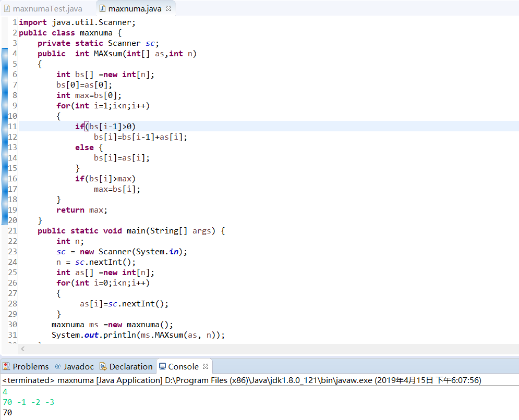Click the Javadoc @ icon
The image size is (519, 420).
tap(58, 366)
